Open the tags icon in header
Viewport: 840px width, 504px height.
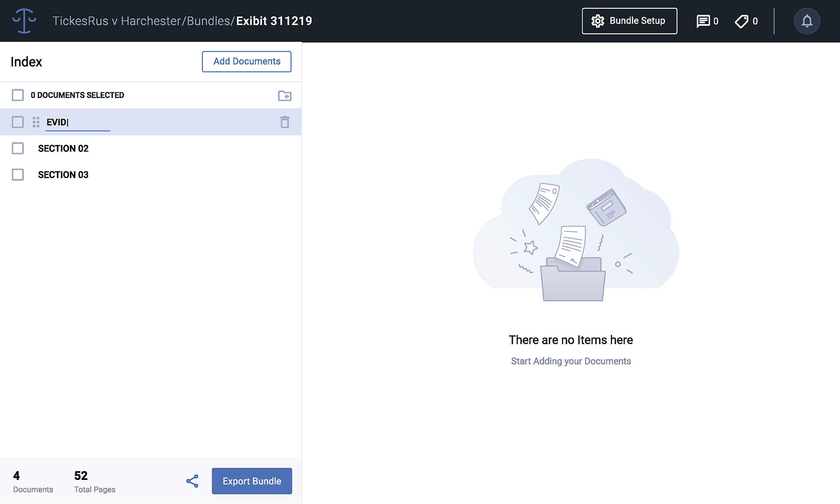(742, 21)
